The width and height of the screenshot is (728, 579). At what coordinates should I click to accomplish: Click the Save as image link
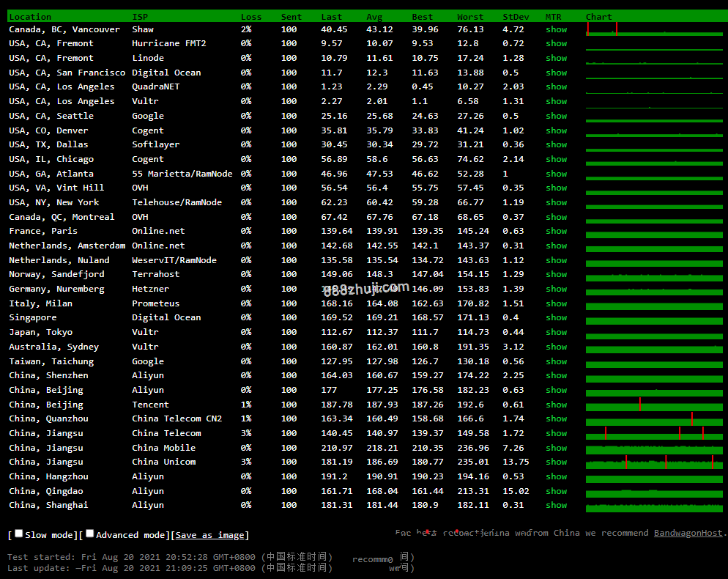(x=210, y=535)
